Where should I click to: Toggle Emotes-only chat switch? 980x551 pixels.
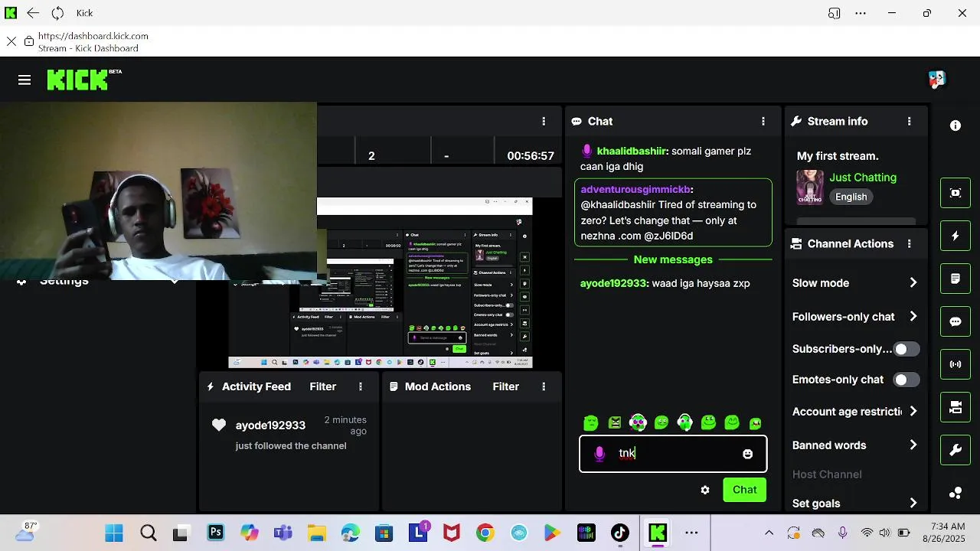(x=906, y=380)
